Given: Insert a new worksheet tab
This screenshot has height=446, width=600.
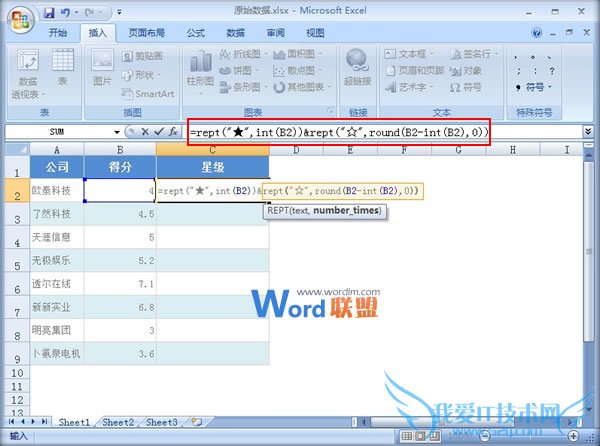Looking at the screenshot, I should click(197, 422).
